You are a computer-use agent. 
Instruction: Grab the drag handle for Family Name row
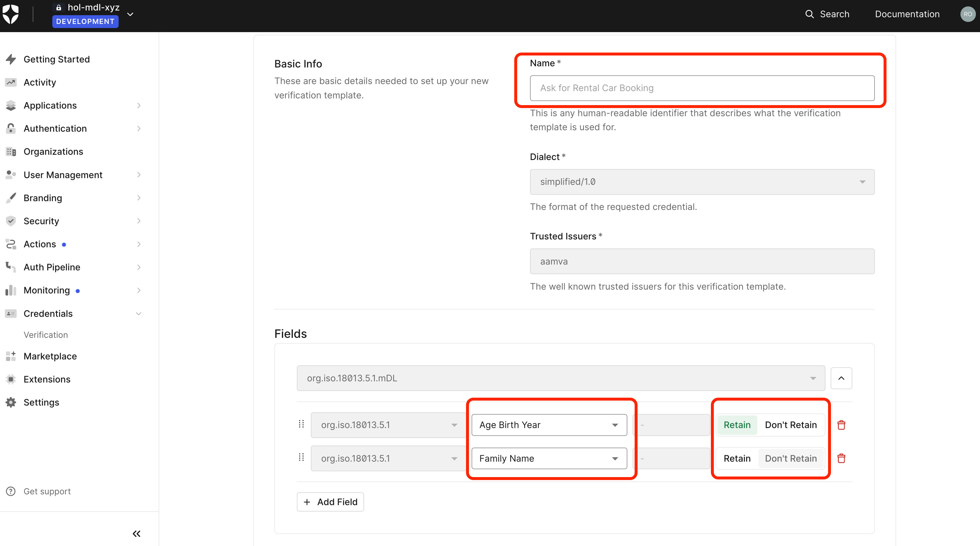coord(301,458)
